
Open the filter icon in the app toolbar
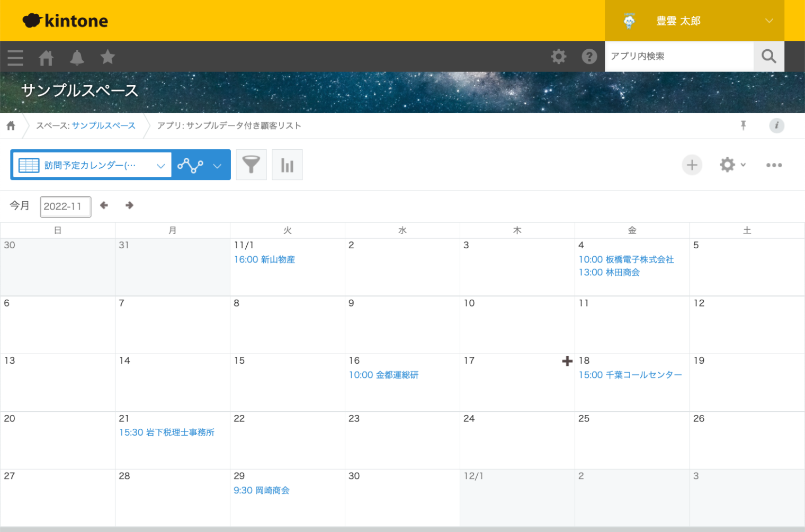(251, 165)
